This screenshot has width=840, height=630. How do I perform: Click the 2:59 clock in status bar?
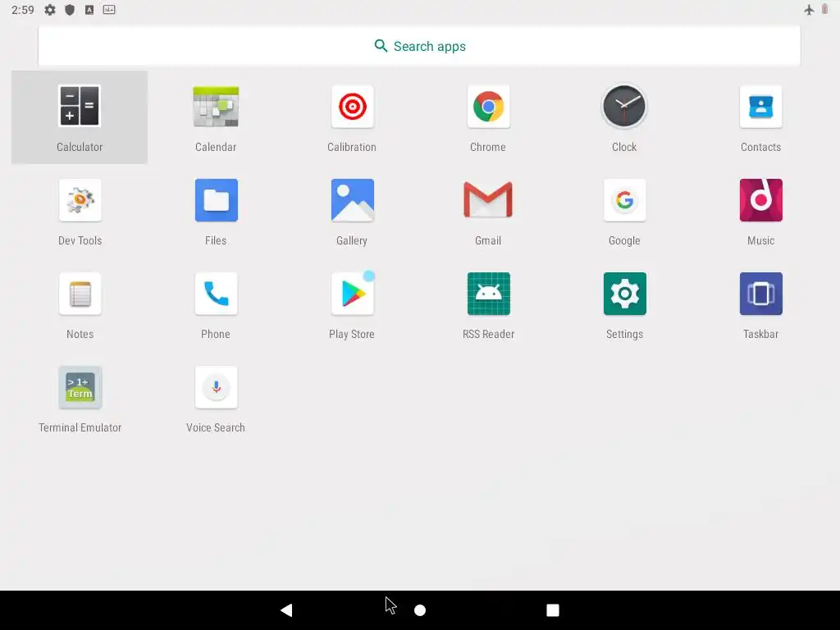pos(22,10)
